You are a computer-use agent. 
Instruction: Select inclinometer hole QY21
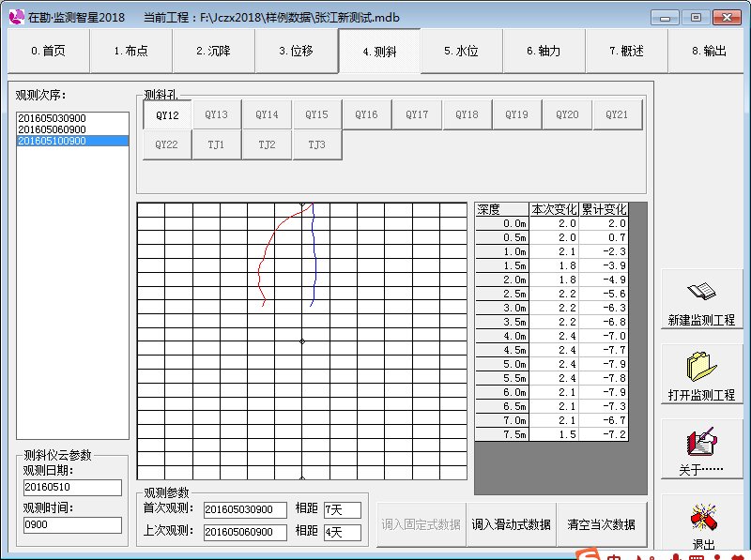pyautogui.click(x=618, y=114)
